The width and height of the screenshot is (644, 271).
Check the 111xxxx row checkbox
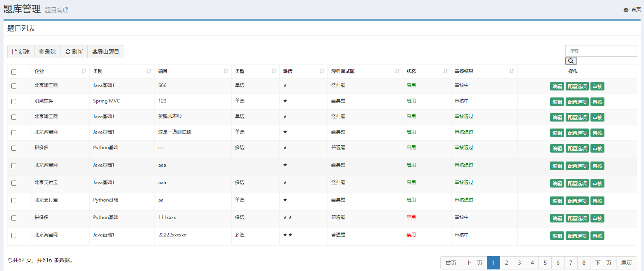[x=14, y=218]
